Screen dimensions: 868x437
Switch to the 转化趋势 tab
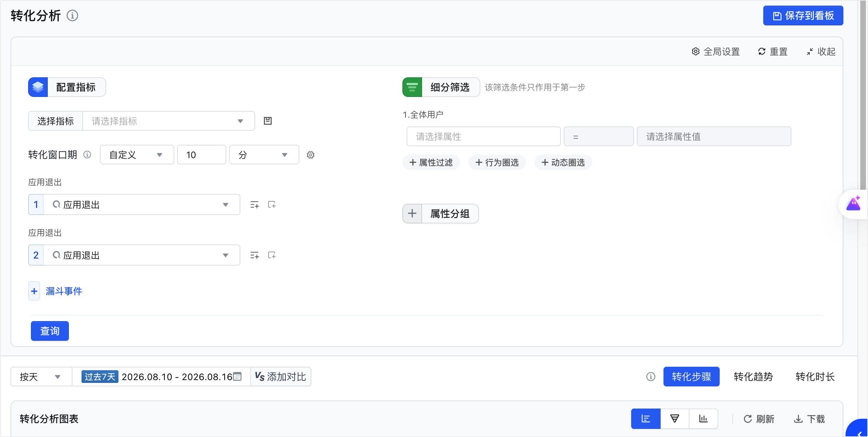click(x=753, y=377)
